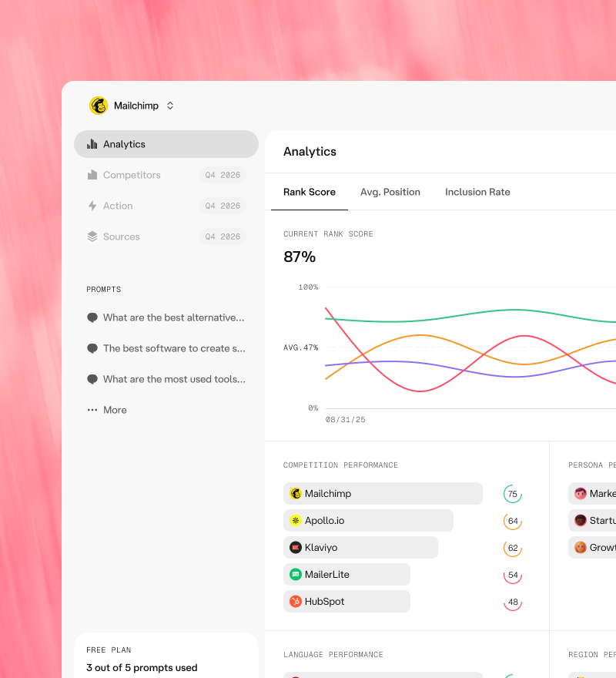Click the LANGUAGE PERFORMANCE heading
This screenshot has width=616, height=678.
[333, 655]
